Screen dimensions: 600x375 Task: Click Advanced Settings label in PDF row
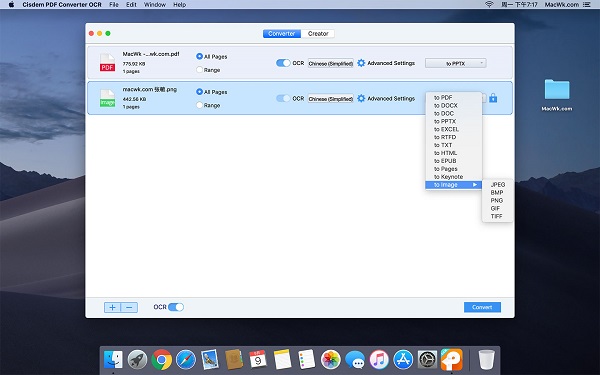[x=391, y=63]
